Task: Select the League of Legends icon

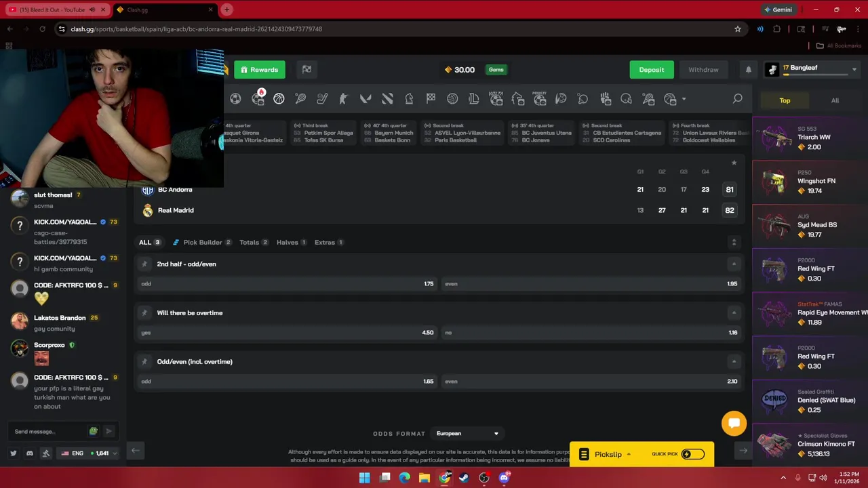Action: (474, 99)
